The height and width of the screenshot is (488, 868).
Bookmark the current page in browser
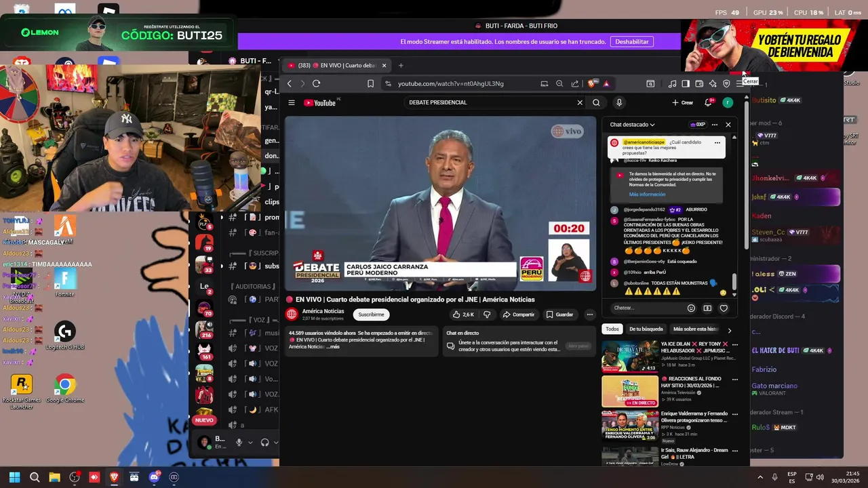pyautogui.click(x=370, y=83)
